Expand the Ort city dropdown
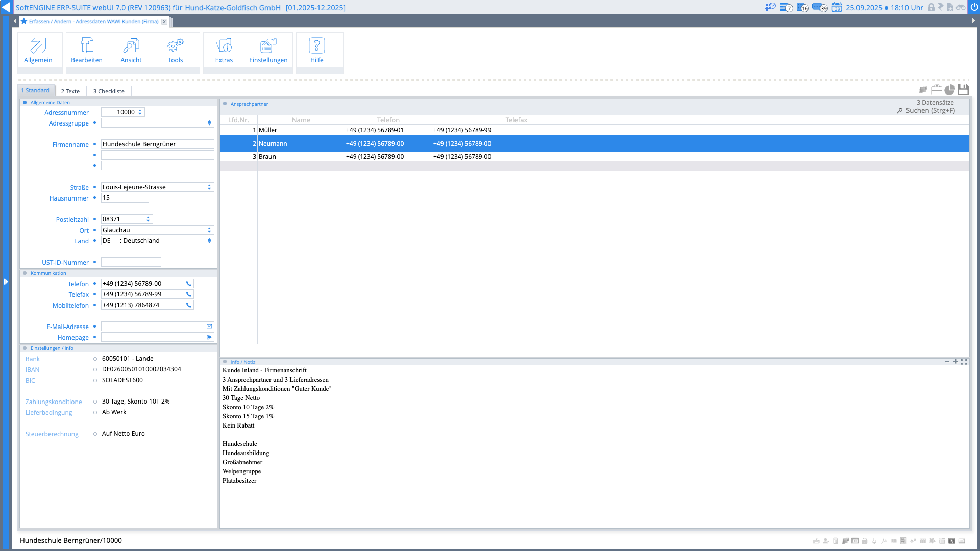 pos(209,230)
